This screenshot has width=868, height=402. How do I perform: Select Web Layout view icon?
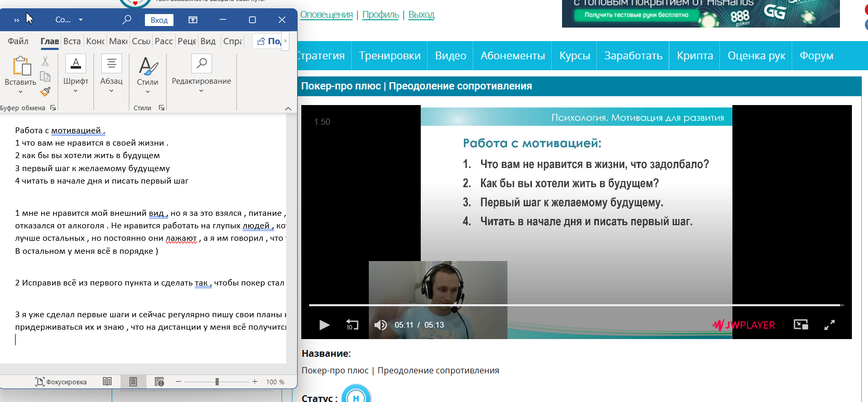click(x=159, y=382)
